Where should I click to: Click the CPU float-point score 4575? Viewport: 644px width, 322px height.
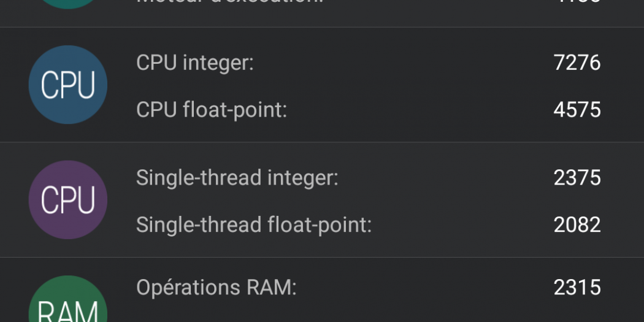(x=577, y=110)
